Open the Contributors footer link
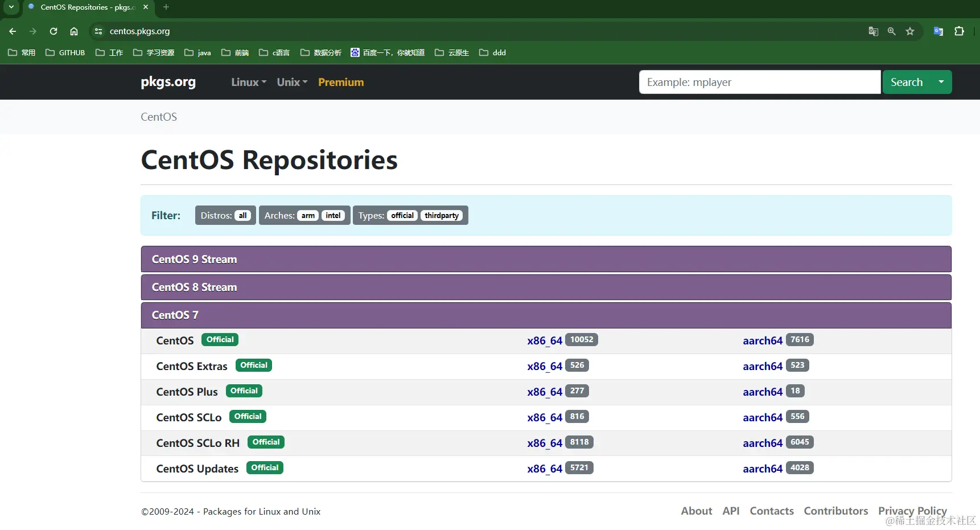Screen dimensions: 980x530 836,511
